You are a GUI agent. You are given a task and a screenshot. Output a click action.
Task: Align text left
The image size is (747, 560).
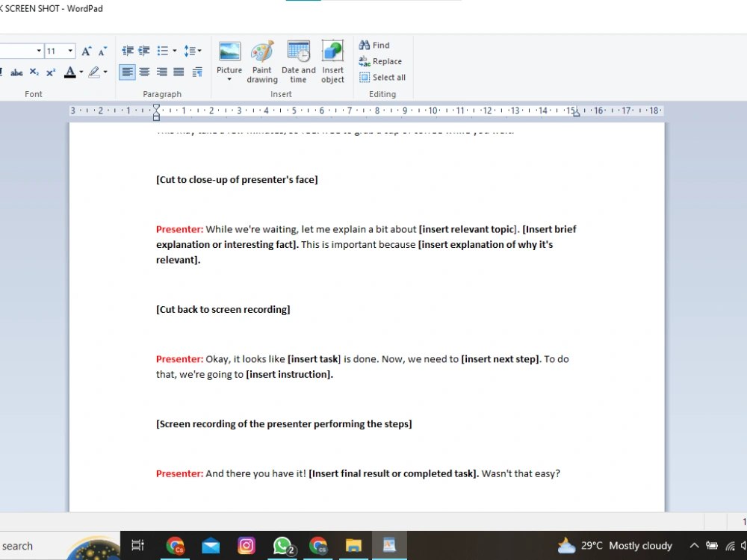pos(127,72)
